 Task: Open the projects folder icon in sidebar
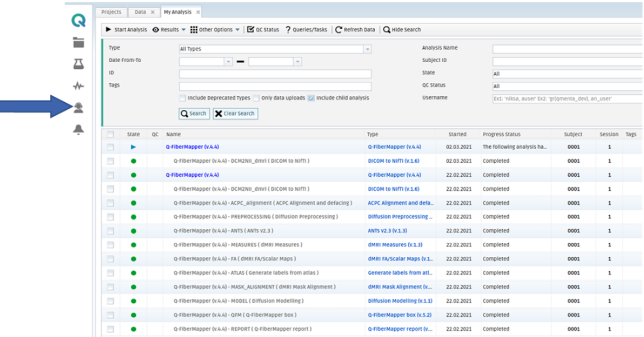pyautogui.click(x=79, y=43)
